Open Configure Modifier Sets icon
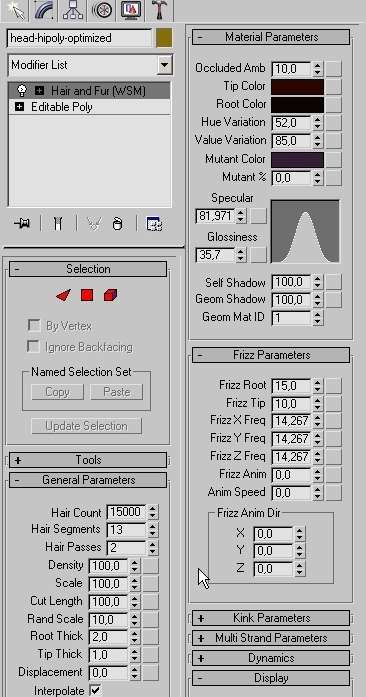This screenshot has height=697, width=366. pyautogui.click(x=154, y=224)
